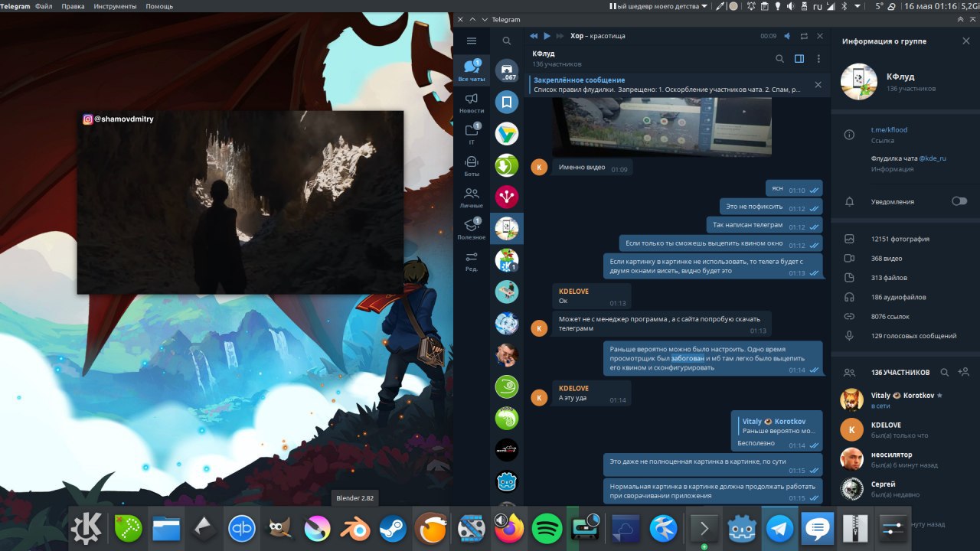Open the clipboard tray icon
The image size is (980, 551).
coord(765,6)
